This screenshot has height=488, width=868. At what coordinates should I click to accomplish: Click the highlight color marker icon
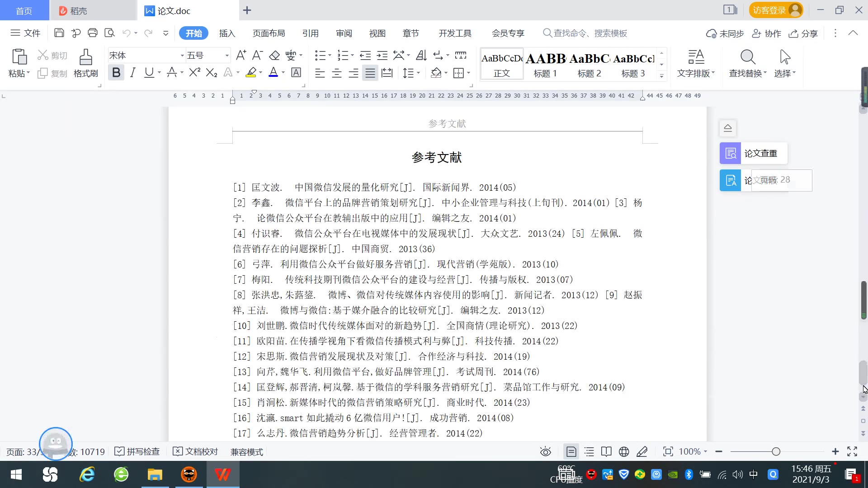pyautogui.click(x=251, y=72)
